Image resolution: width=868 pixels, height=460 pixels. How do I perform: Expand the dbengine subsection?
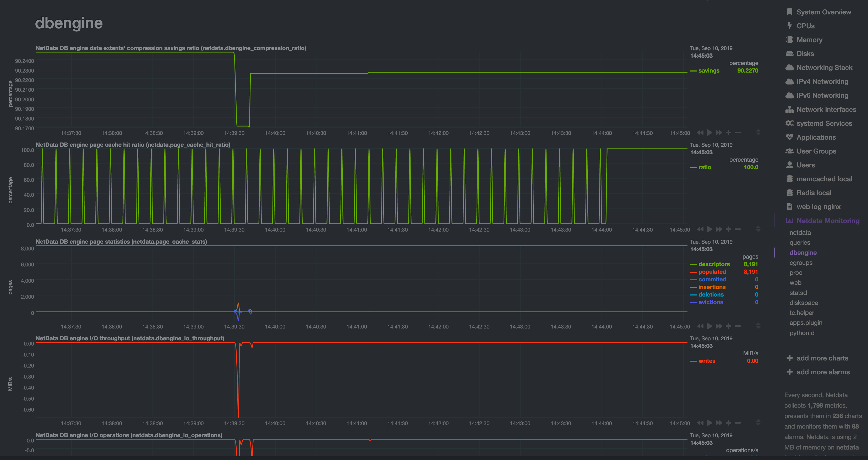coord(803,253)
